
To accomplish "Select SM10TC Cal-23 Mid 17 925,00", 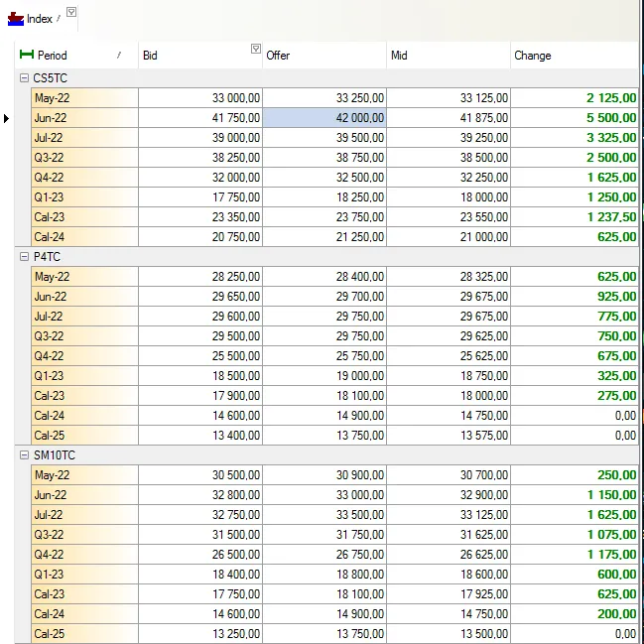I will coord(449,594).
